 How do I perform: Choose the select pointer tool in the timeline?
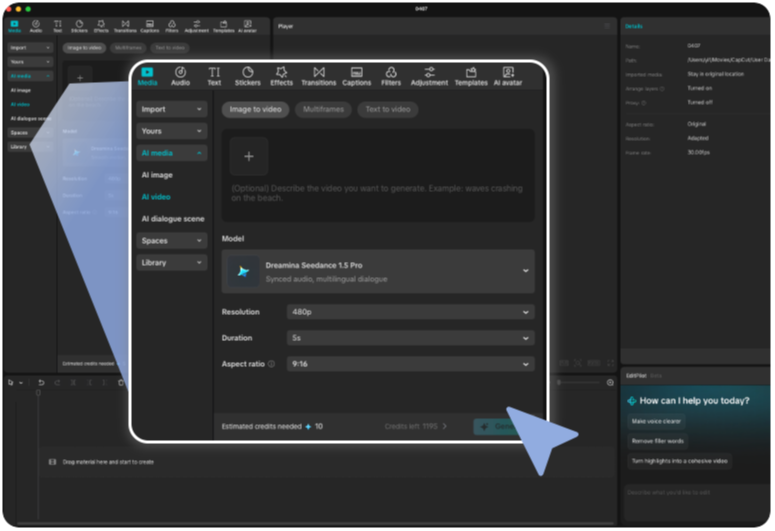pos(11,383)
